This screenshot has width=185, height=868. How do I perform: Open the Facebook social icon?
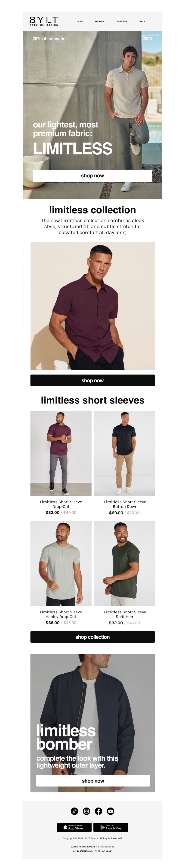pyautogui.click(x=99, y=811)
